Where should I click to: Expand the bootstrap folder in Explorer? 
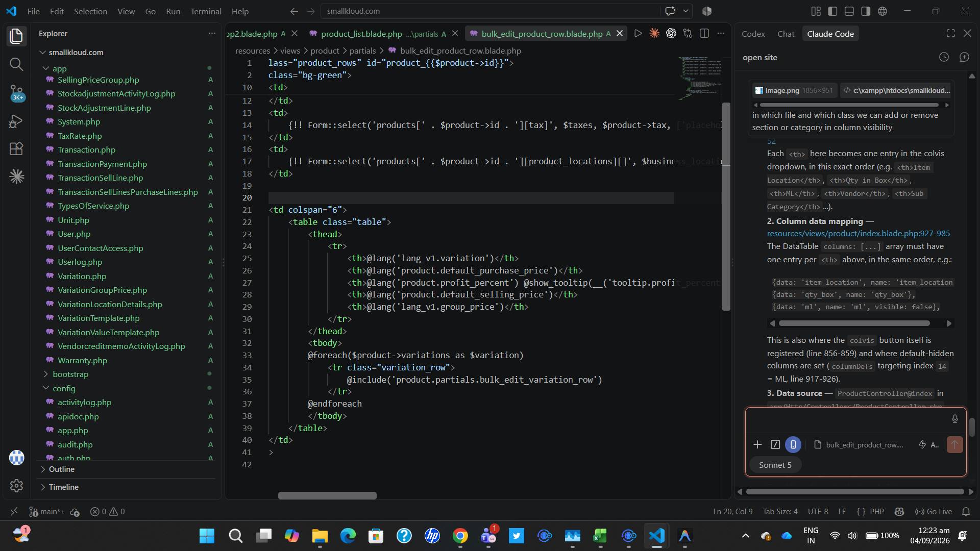pyautogui.click(x=70, y=374)
